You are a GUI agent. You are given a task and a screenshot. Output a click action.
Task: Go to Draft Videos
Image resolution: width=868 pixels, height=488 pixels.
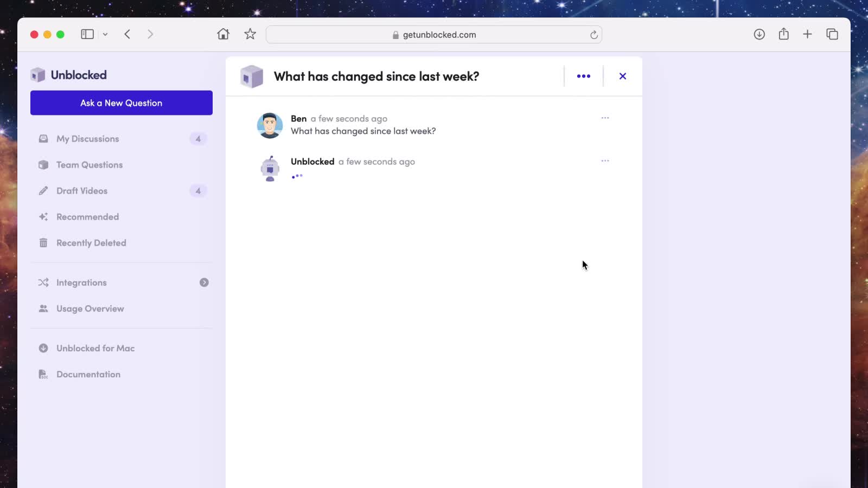(82, 191)
